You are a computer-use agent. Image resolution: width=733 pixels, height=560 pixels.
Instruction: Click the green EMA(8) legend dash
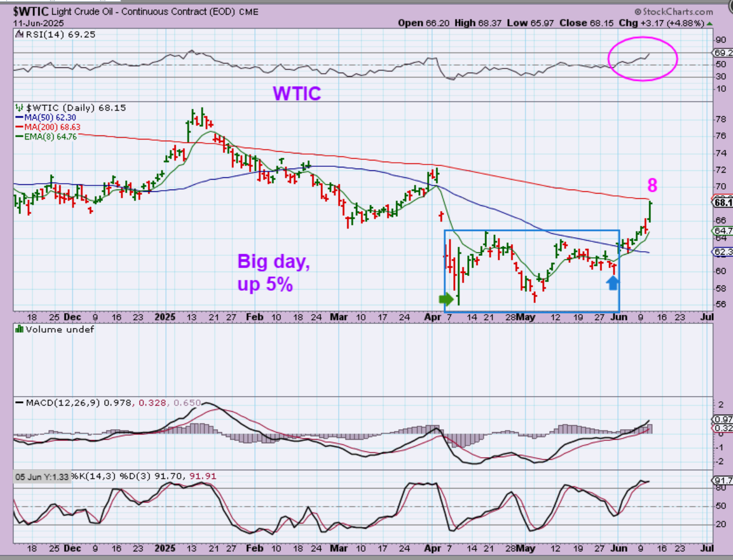[20, 137]
